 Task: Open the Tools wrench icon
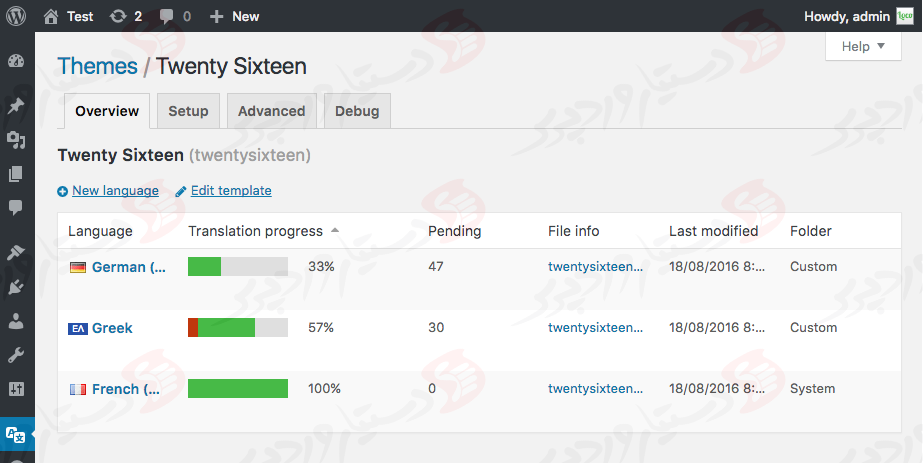tap(16, 355)
